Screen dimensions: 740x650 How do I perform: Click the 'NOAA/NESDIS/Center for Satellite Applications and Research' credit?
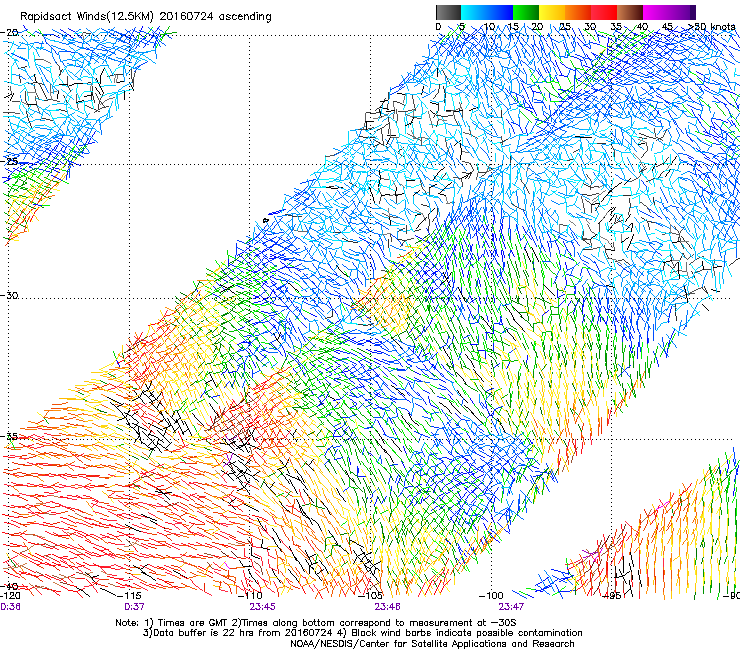432,644
